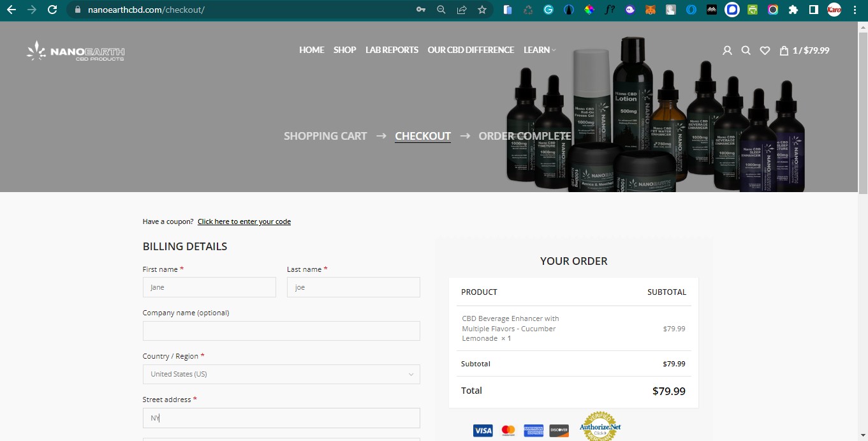Image resolution: width=868 pixels, height=441 pixels.
Task: Click the Discover payment icon
Action: point(558,430)
